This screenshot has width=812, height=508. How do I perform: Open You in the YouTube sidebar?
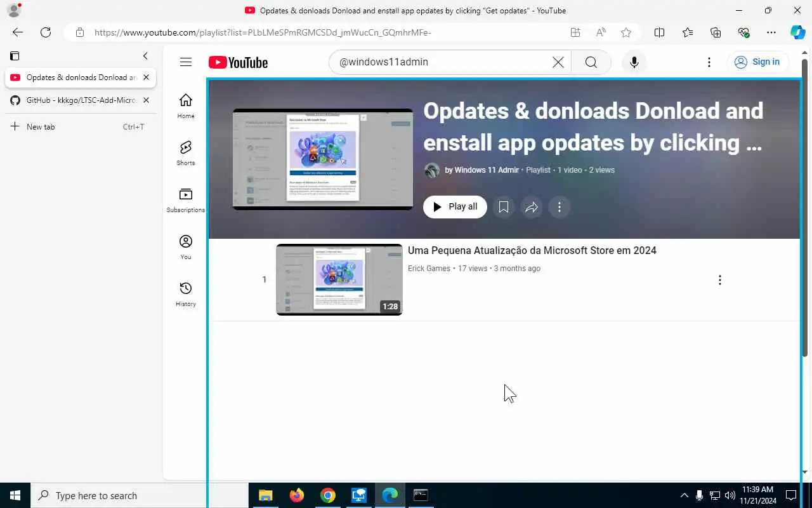pos(186,247)
